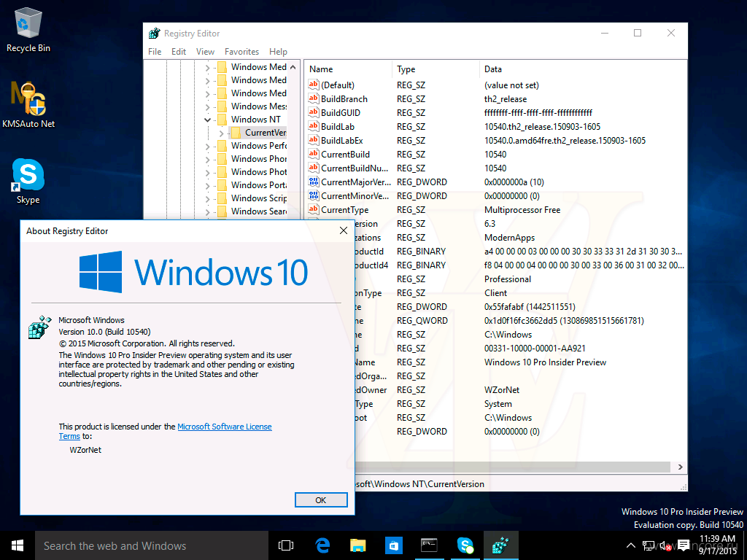Click the BuildGUID string value icon
The image size is (747, 560).
(313, 112)
